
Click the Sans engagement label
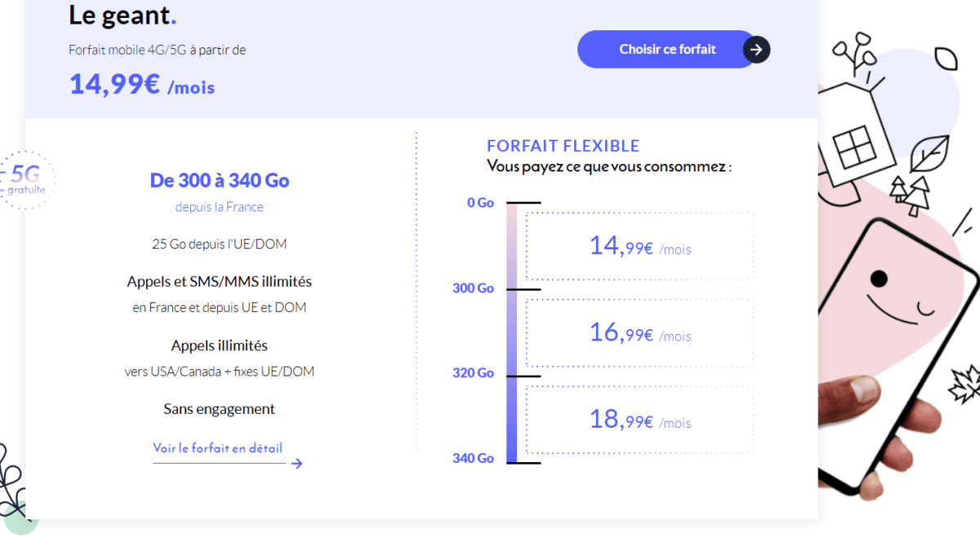(x=219, y=409)
